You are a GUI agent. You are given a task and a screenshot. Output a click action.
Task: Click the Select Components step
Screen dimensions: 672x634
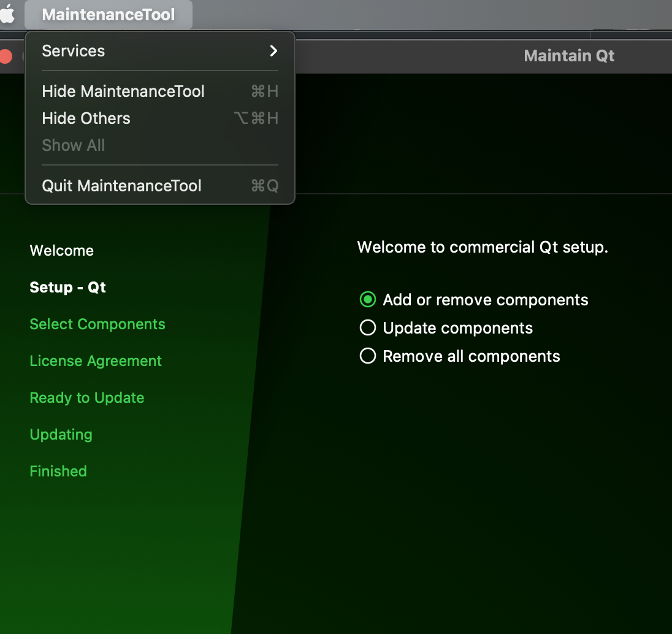97,324
